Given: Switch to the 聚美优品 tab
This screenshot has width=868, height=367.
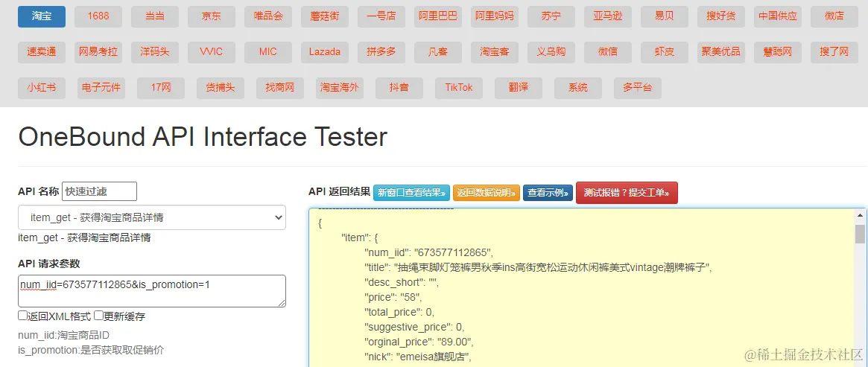Looking at the screenshot, I should click(x=720, y=52).
